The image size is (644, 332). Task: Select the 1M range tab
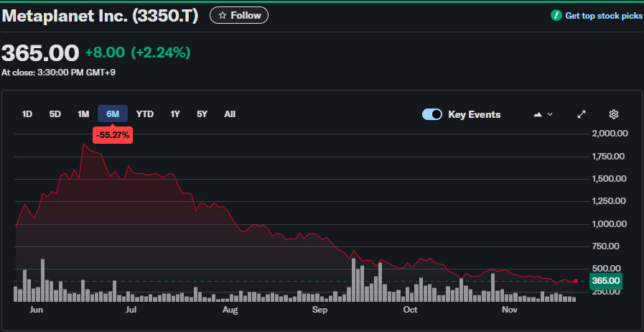(x=83, y=114)
